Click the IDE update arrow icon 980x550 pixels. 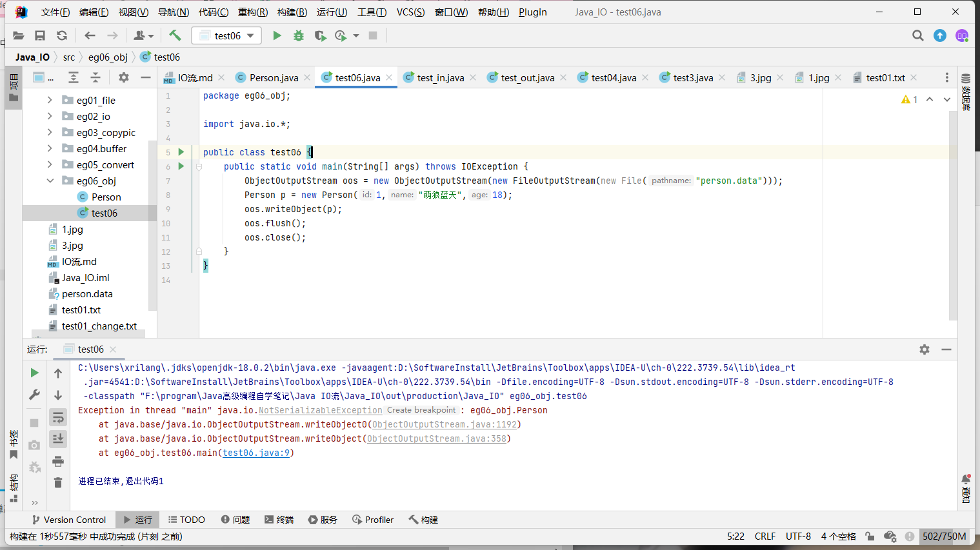tap(940, 35)
